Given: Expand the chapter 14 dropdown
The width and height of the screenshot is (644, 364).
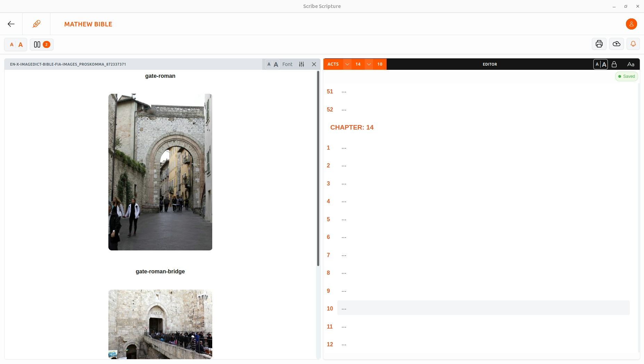Looking at the screenshot, I should 369,64.
